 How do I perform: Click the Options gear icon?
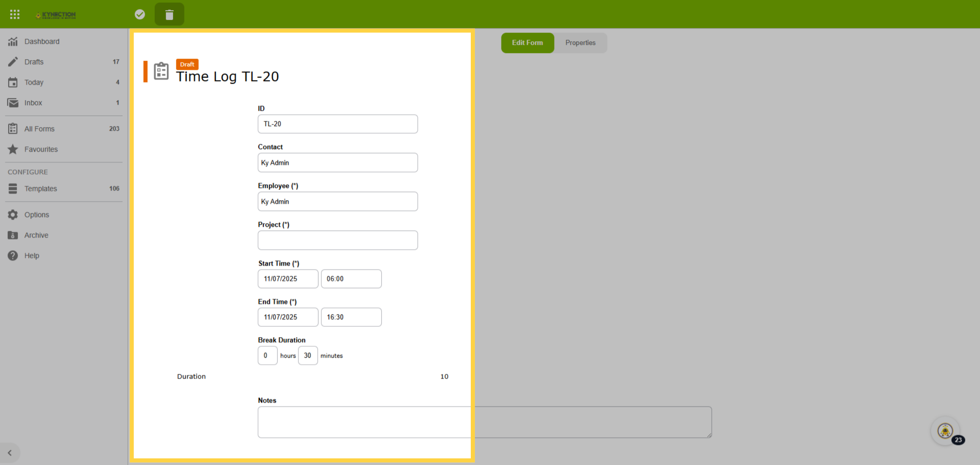(x=13, y=215)
